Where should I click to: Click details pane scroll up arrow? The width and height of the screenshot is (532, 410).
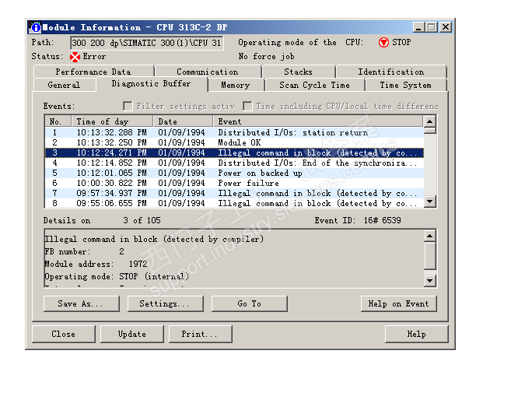click(x=430, y=236)
